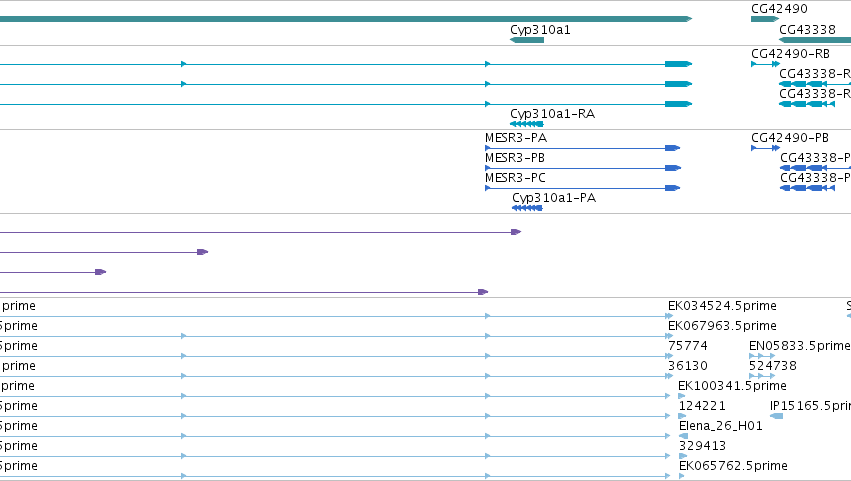Select the EST glyph under EN05833.5prime
The height and width of the screenshot is (481, 851).
pyautogui.click(x=762, y=356)
